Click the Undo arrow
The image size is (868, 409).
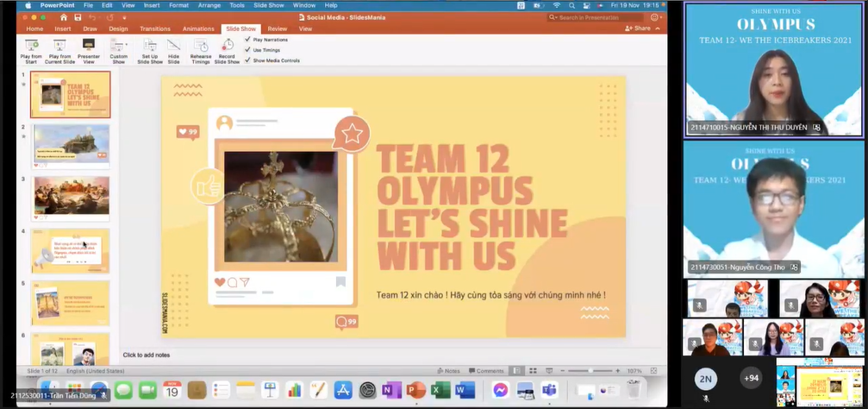pos(92,18)
